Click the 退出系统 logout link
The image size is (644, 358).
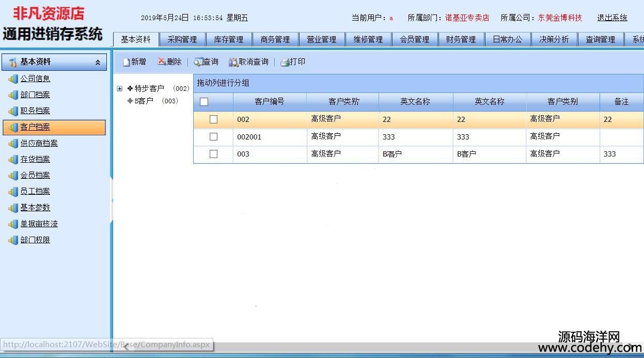tap(612, 18)
